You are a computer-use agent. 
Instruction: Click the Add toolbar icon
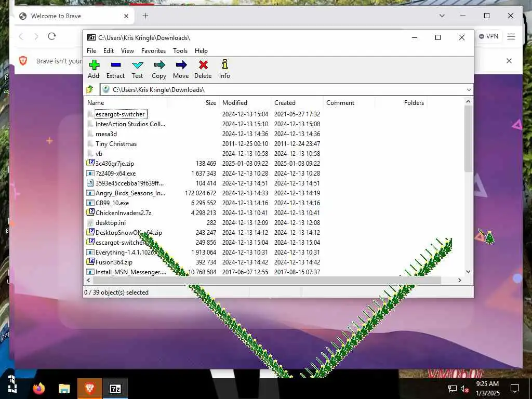(94, 64)
